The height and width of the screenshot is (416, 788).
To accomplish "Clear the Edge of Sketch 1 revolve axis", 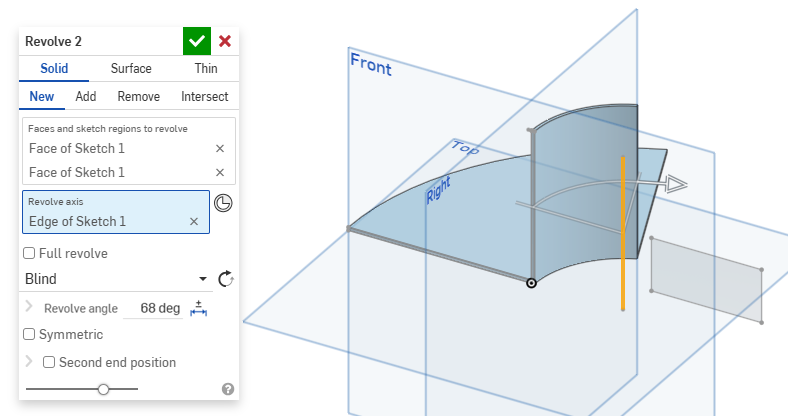I will pos(194,221).
